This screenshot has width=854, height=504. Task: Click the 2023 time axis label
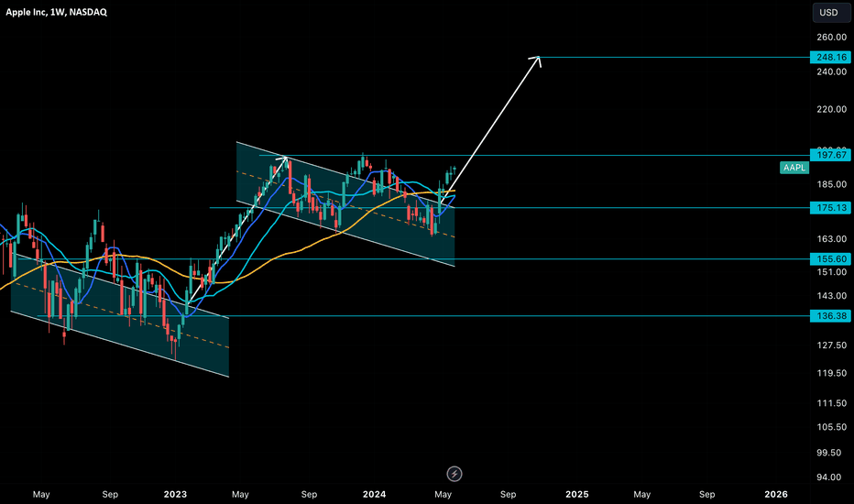pyautogui.click(x=175, y=494)
